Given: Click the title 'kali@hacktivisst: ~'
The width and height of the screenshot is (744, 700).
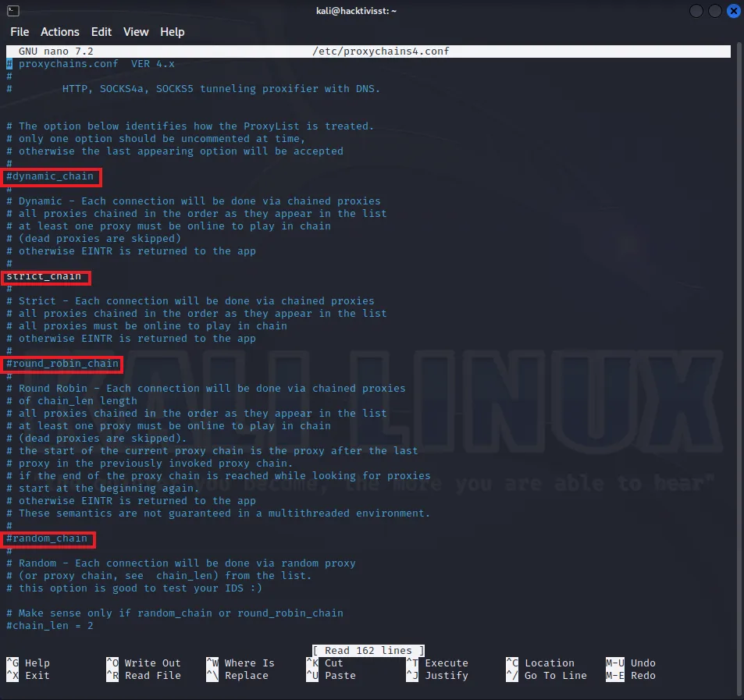Looking at the screenshot, I should pos(356,11).
